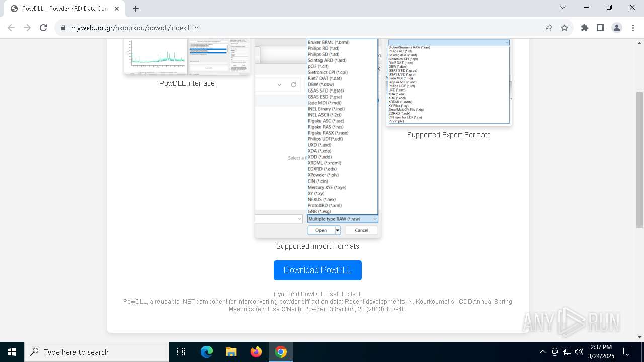
Task: Click the Open button's split arrow
Action: [338, 230]
